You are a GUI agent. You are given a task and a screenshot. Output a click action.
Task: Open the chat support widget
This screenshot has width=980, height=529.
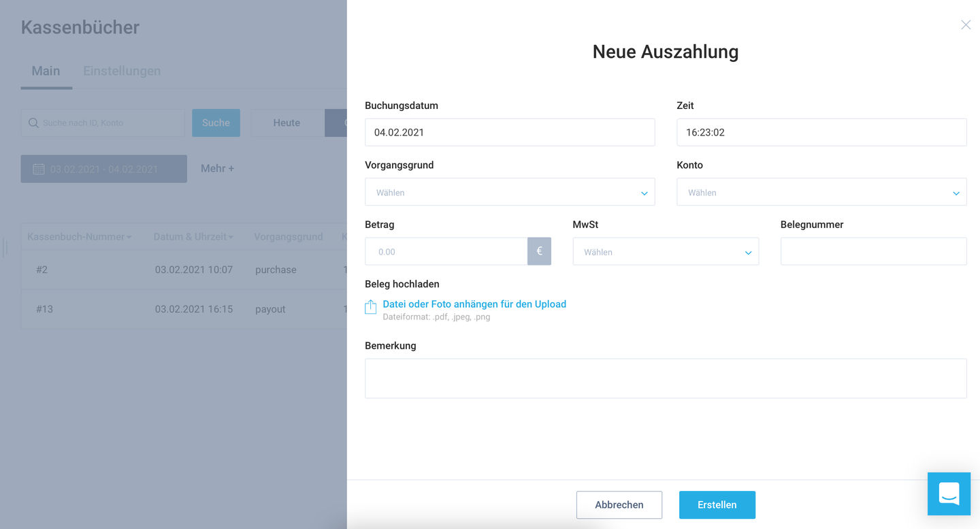[x=949, y=494]
